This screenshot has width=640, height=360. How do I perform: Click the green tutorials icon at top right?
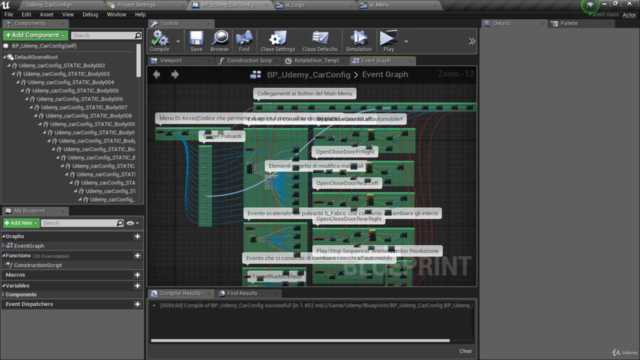pos(590,5)
